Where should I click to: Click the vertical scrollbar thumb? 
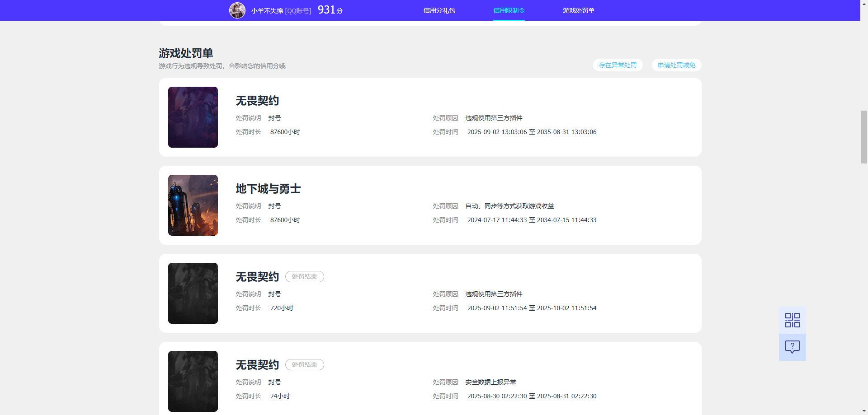tap(864, 137)
